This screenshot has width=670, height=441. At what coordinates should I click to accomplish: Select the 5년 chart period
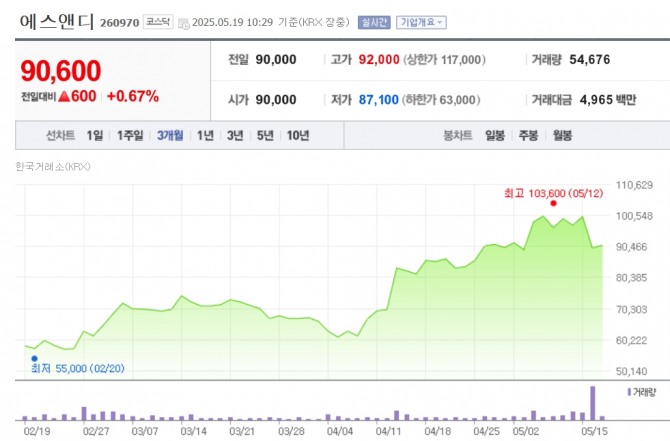point(265,135)
